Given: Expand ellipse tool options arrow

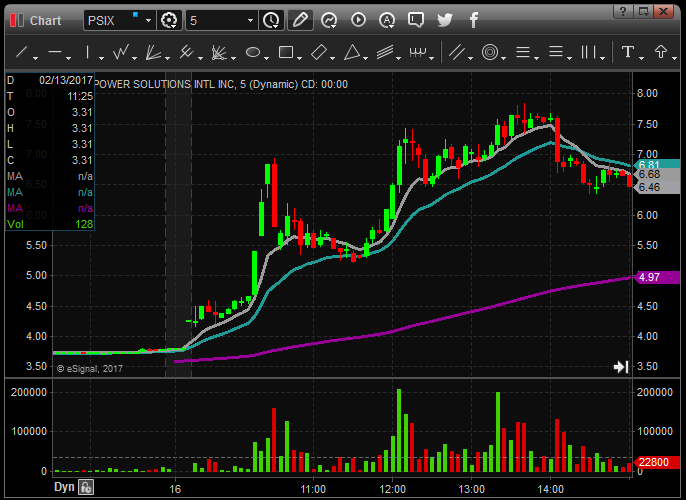Looking at the screenshot, I should [x=266, y=58].
